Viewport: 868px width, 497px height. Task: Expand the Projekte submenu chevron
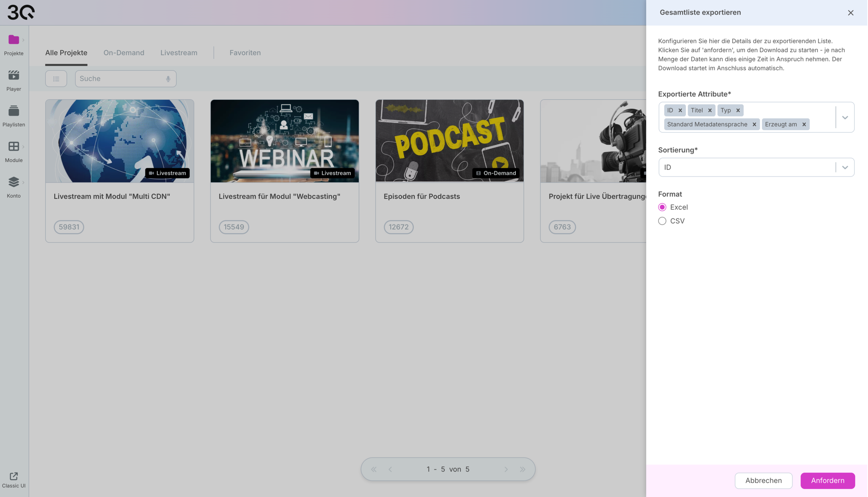point(23,40)
